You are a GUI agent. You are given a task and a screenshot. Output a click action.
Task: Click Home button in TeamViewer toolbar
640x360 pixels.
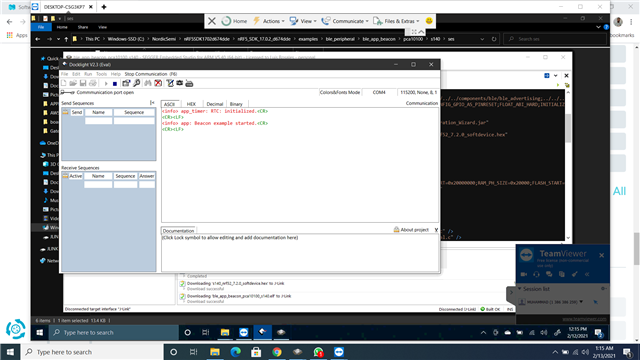pos(234,21)
